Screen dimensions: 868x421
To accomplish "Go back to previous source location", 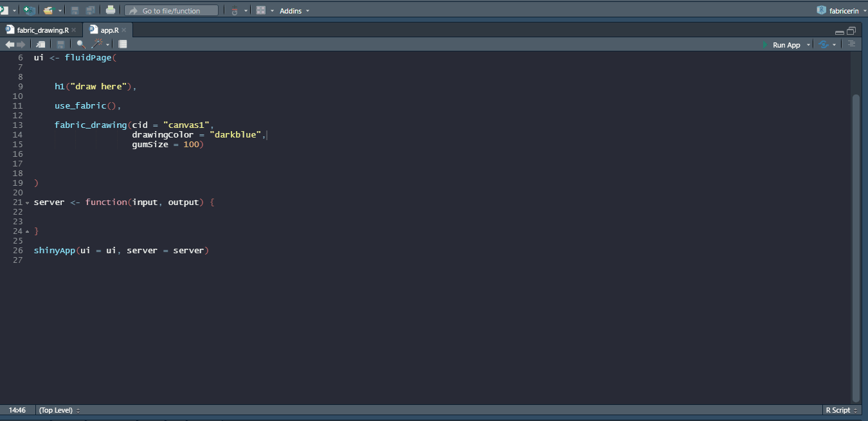I will click(10, 44).
